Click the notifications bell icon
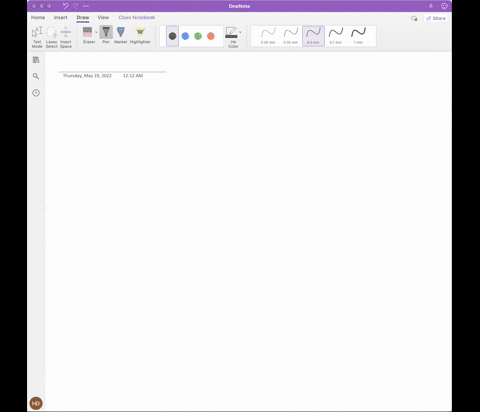480x412 pixels. (x=431, y=6)
